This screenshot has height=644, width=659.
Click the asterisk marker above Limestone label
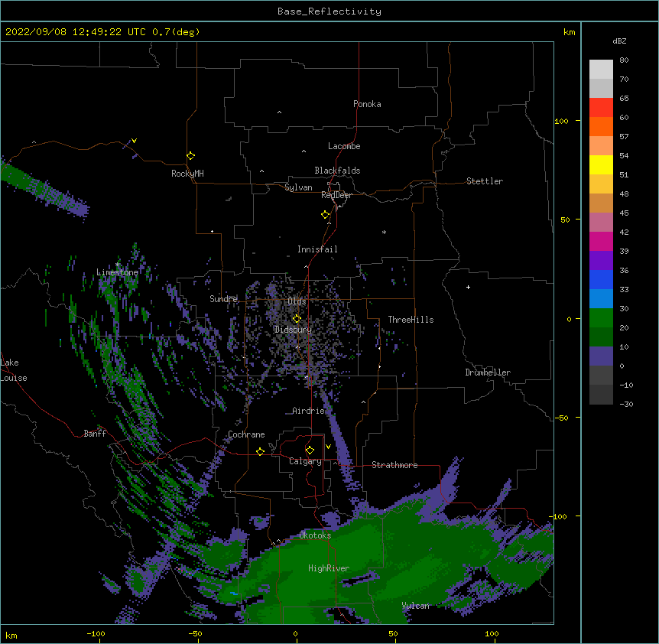(x=118, y=265)
